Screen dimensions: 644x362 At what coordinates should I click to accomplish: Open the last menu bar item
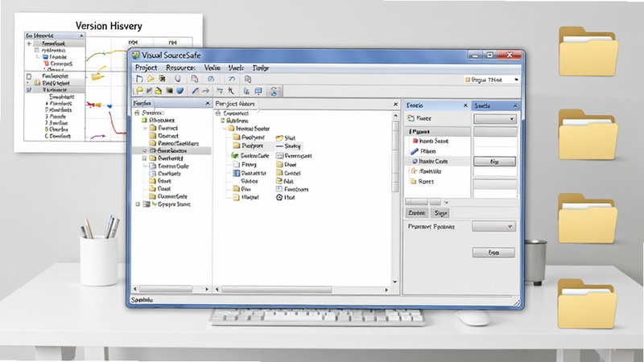point(261,68)
